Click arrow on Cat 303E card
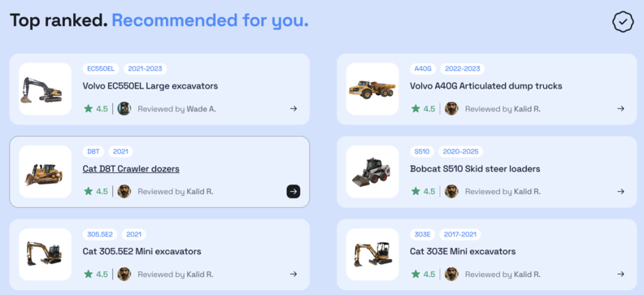Screen dimensions: 644x295 620,274
